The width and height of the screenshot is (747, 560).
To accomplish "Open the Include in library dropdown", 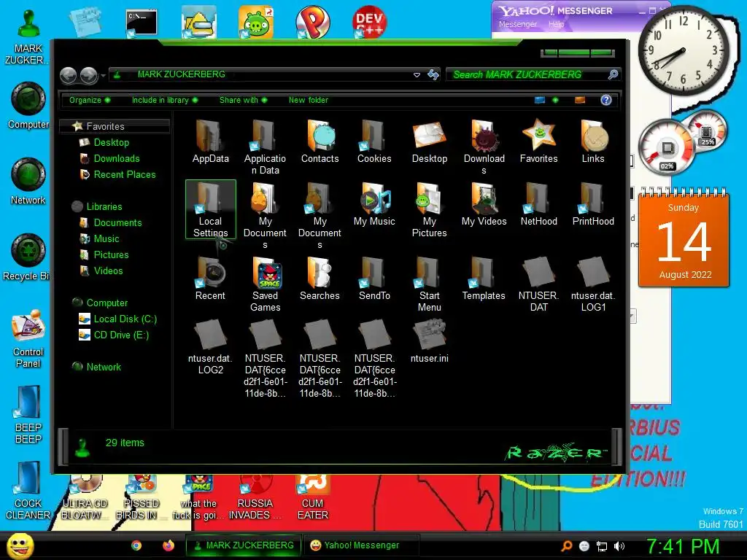I will pyautogui.click(x=165, y=100).
